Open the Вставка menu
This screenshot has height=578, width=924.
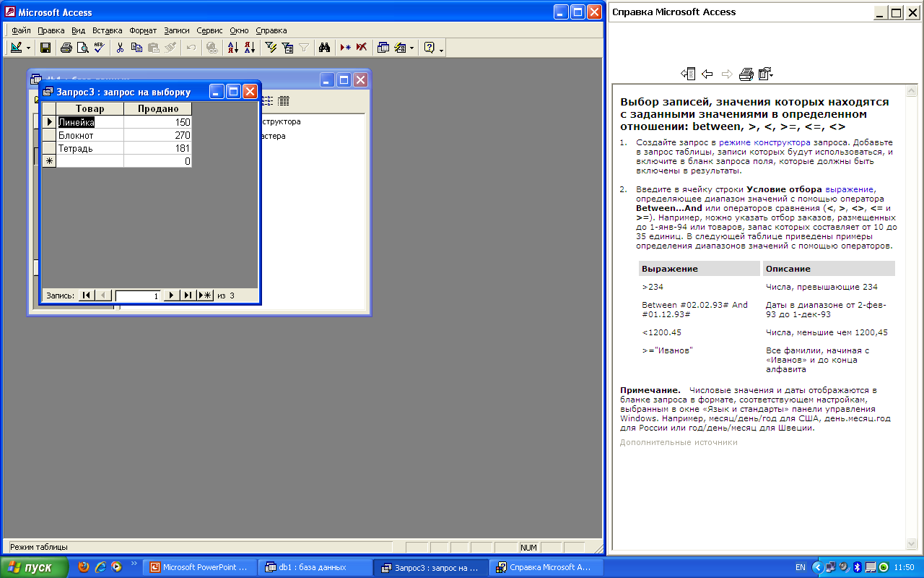pos(108,30)
